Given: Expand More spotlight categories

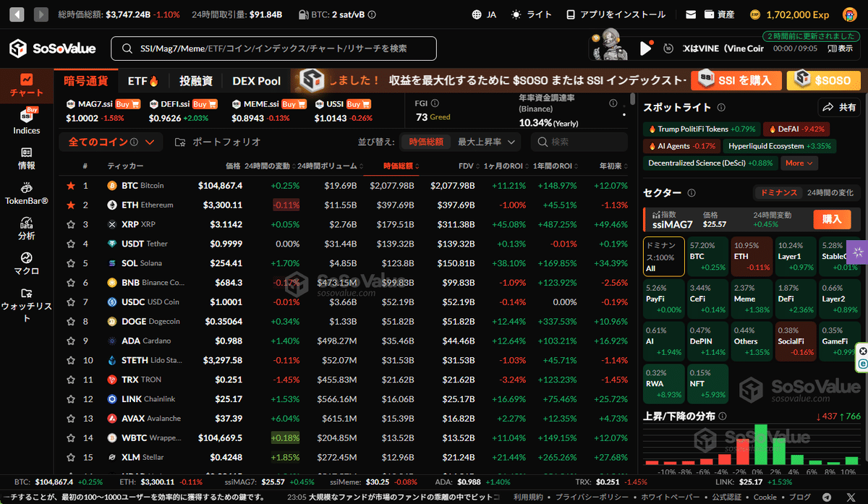Looking at the screenshot, I should pyautogui.click(x=799, y=163).
